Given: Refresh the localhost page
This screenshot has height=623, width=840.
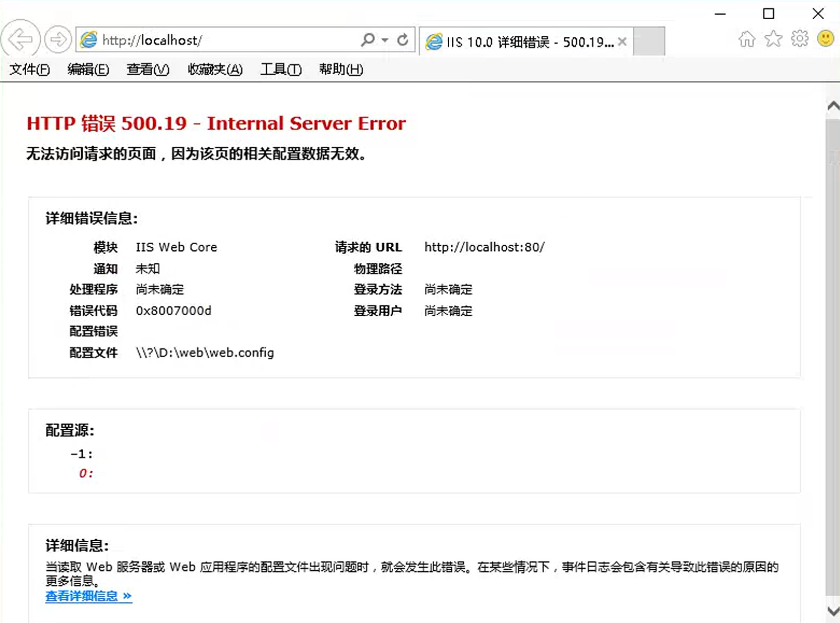Looking at the screenshot, I should tap(403, 39).
